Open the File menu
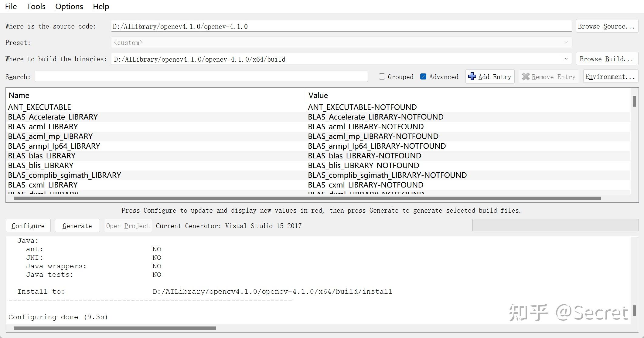644x338 pixels. tap(10, 6)
